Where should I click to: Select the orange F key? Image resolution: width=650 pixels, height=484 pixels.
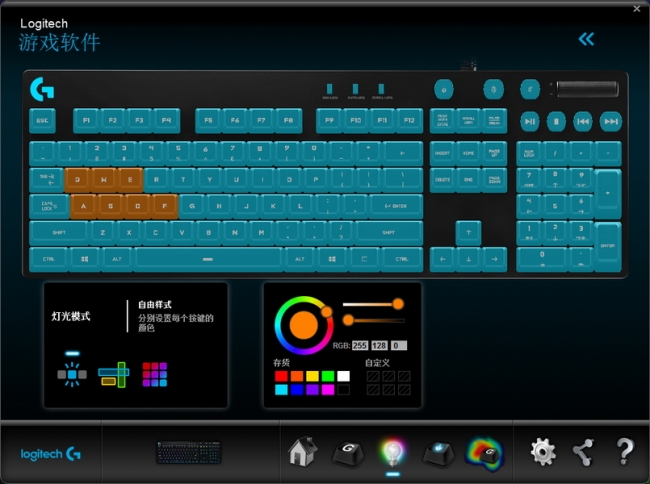[165, 206]
